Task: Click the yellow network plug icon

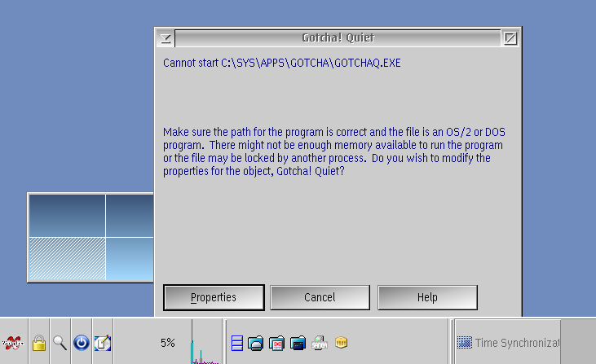Action: pyautogui.click(x=341, y=342)
